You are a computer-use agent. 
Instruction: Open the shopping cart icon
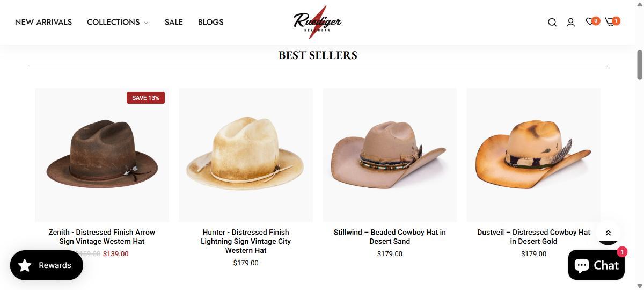[x=610, y=21]
